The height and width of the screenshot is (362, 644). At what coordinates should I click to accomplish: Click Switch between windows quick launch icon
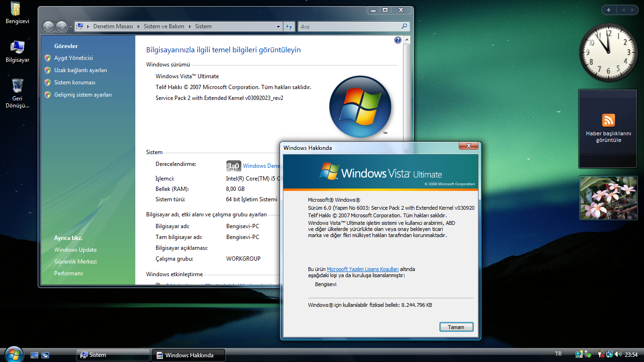[45, 355]
